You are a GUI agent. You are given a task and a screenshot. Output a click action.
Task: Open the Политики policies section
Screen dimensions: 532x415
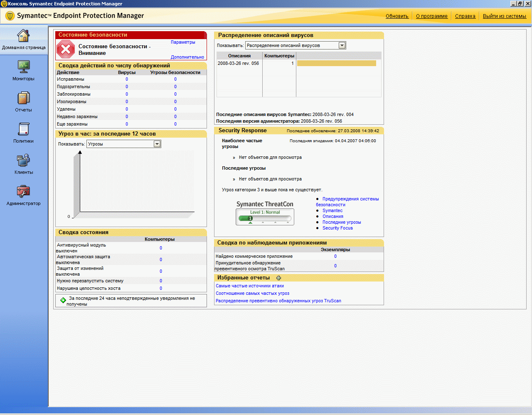click(23, 133)
